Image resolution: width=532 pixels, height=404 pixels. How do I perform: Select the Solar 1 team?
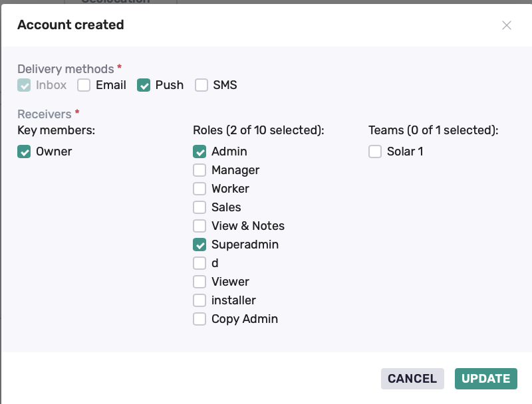pyautogui.click(x=375, y=151)
